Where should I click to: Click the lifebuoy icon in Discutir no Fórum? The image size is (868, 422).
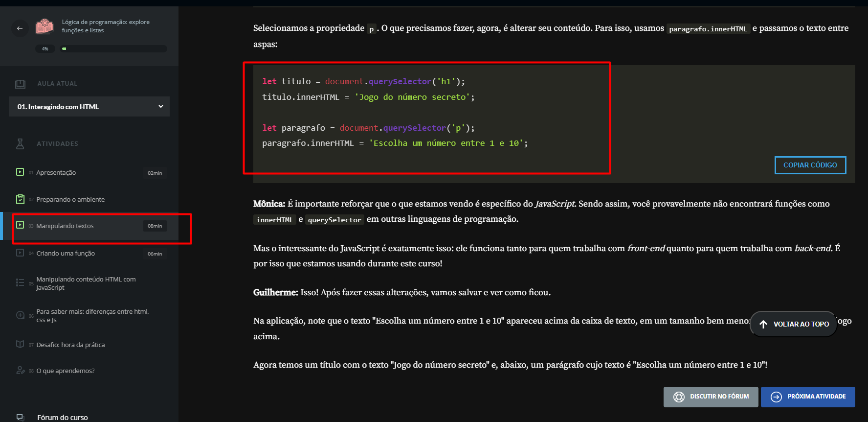[x=679, y=397]
